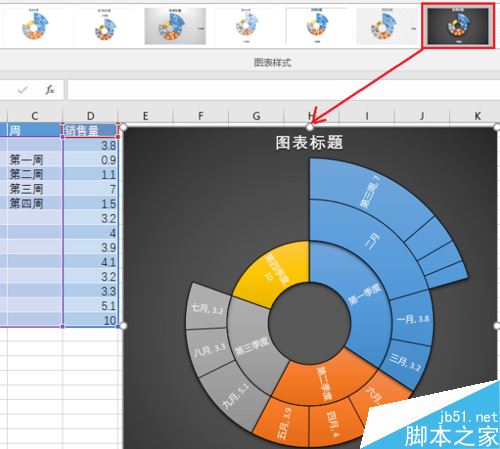Click the insert function fx icon
This screenshot has width=500, height=449.
tap(50, 90)
